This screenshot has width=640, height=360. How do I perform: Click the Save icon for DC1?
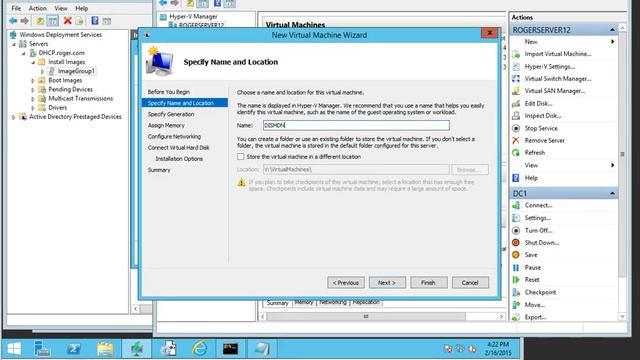[516, 255]
